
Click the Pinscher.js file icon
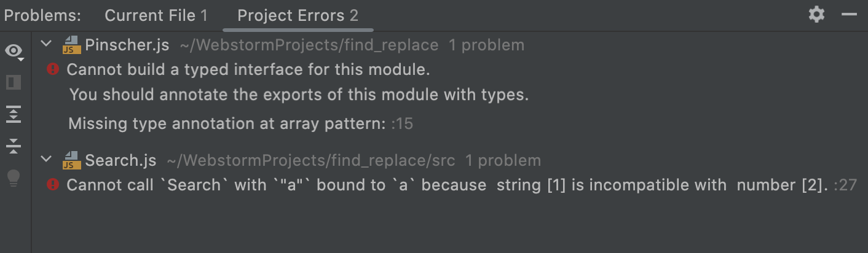point(72,45)
